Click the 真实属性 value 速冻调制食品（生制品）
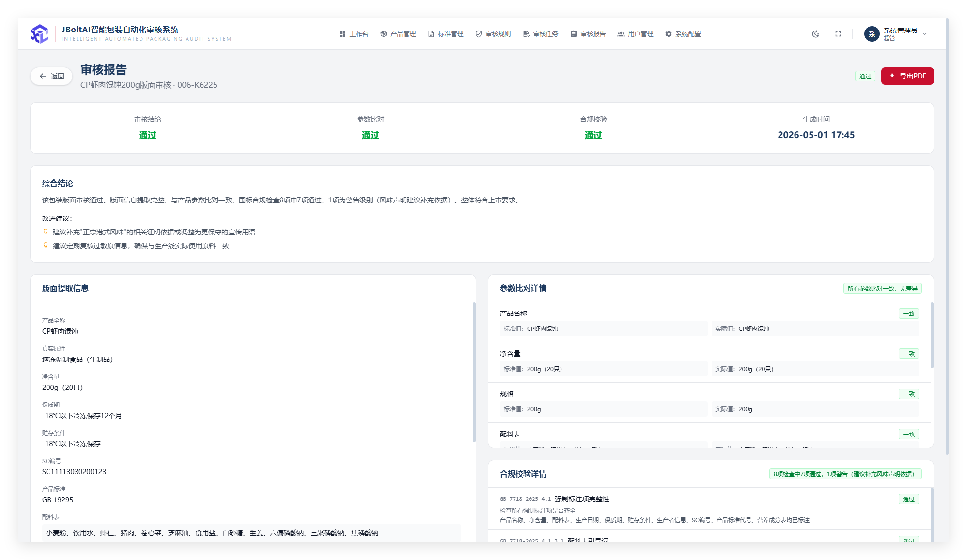Viewport: 967px width, 560px height. [78, 359]
